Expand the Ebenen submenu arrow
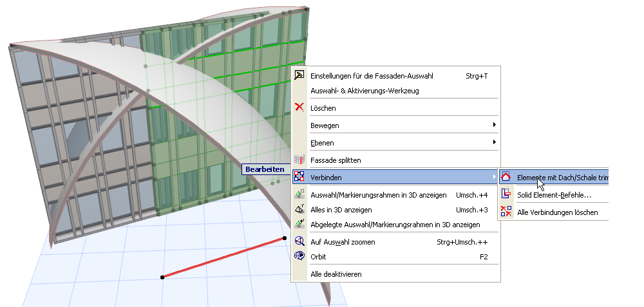 click(495, 142)
